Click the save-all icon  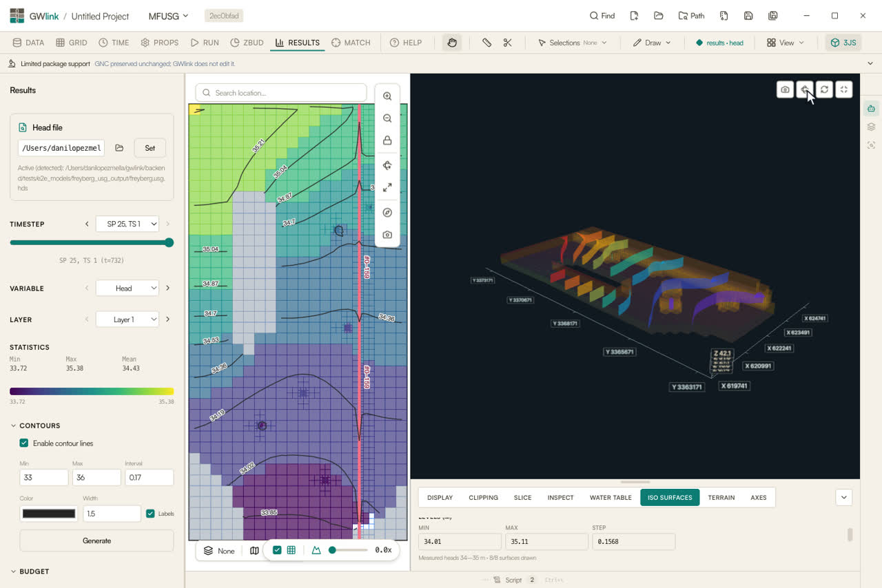[773, 16]
